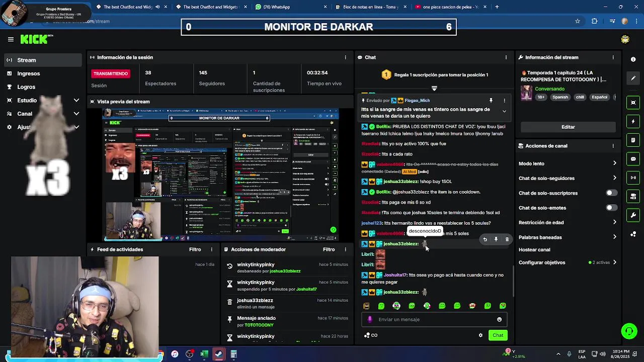Screen dimensions: 644x362
Task: Click the Enviar un mensaje field
Action: pyautogui.click(x=434, y=319)
